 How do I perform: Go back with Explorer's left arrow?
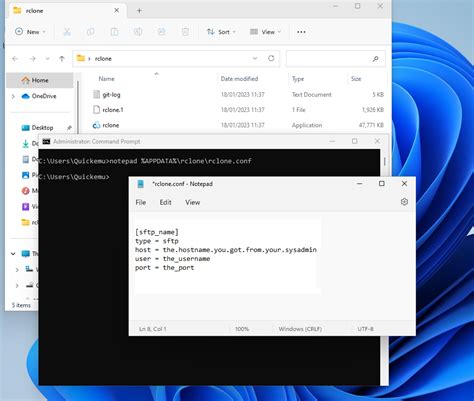(x=15, y=59)
